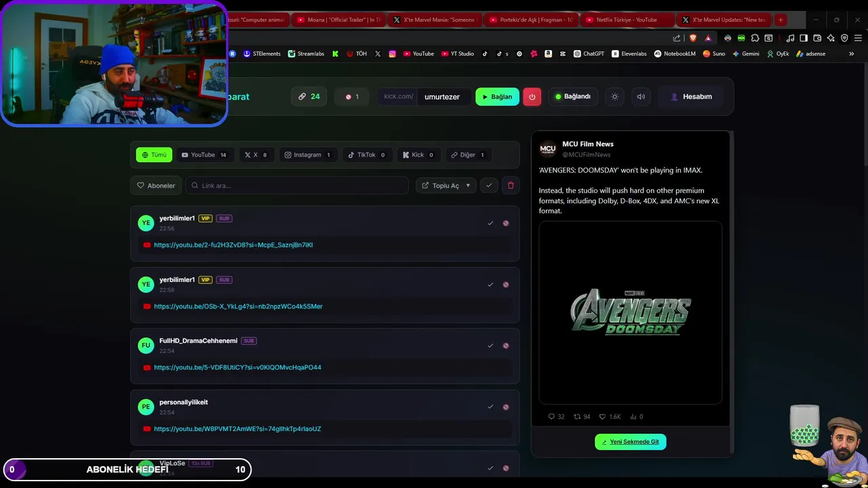Image resolution: width=868 pixels, height=488 pixels.
Task: Open Gemini bookmark
Action: tap(745, 54)
